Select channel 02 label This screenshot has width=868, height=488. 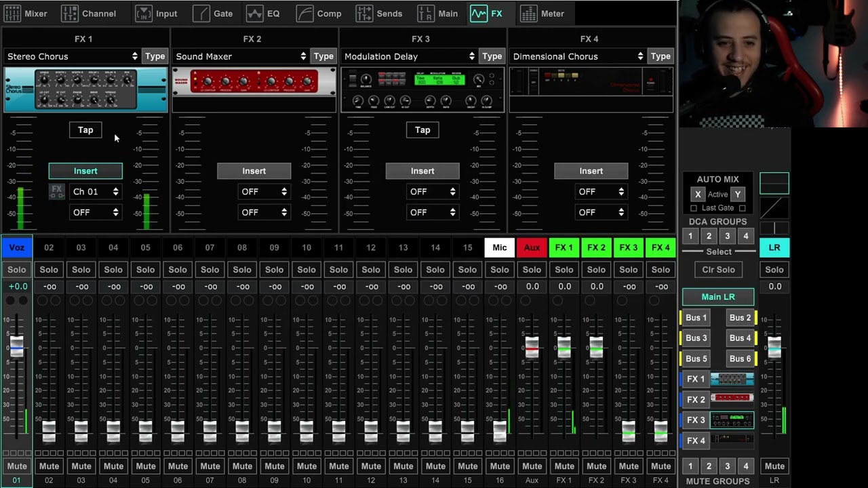(49, 247)
